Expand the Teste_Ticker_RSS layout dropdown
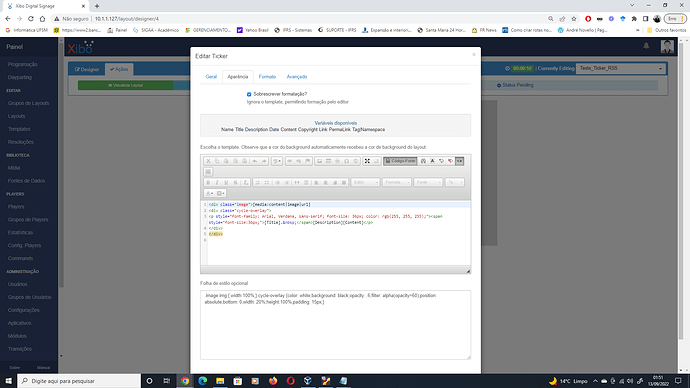This screenshot has width=690, height=388. point(620,69)
